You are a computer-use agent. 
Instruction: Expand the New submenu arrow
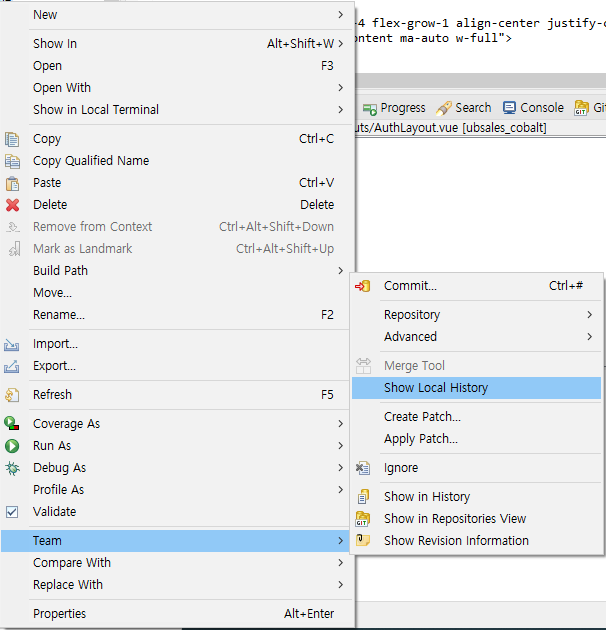coord(340,15)
